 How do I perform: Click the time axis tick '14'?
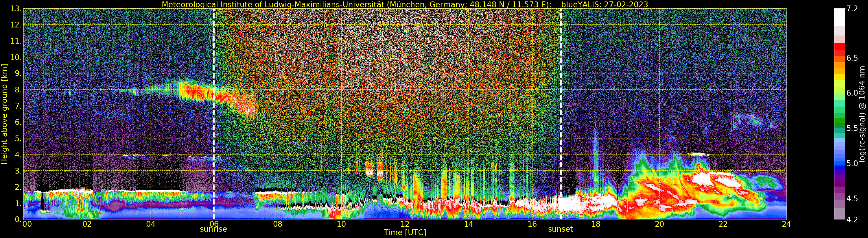pos(468,224)
